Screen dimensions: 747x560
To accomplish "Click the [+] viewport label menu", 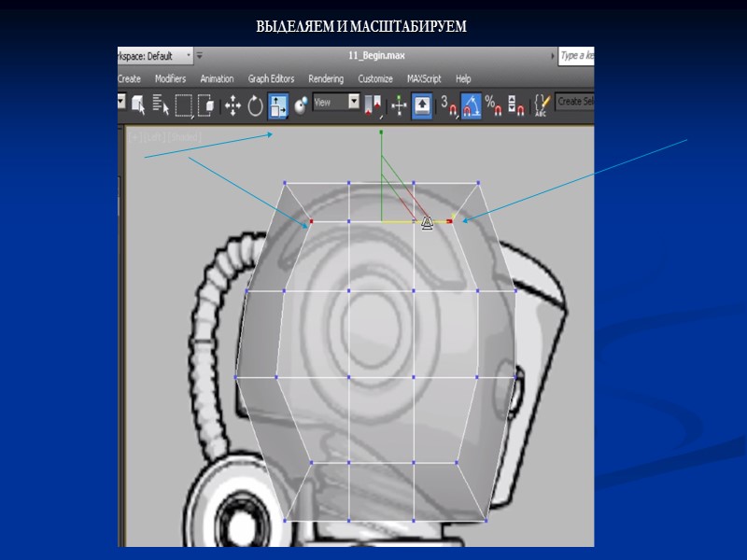I will point(135,137).
